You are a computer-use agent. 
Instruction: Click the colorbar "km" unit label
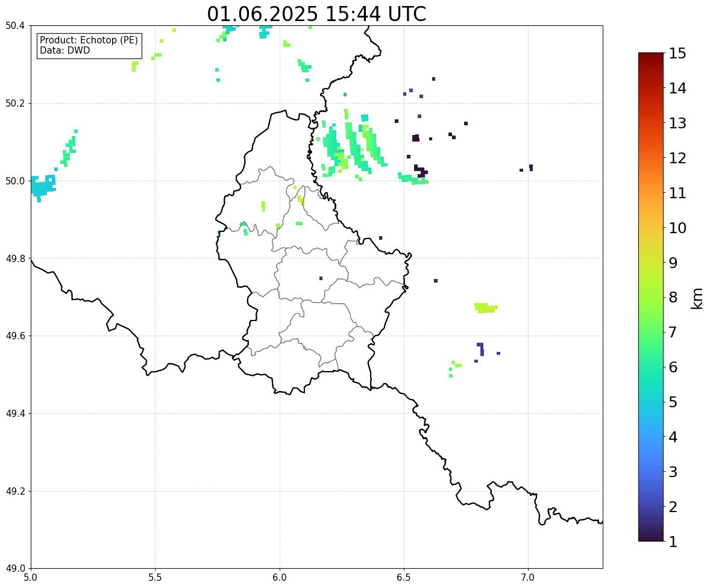(697, 298)
